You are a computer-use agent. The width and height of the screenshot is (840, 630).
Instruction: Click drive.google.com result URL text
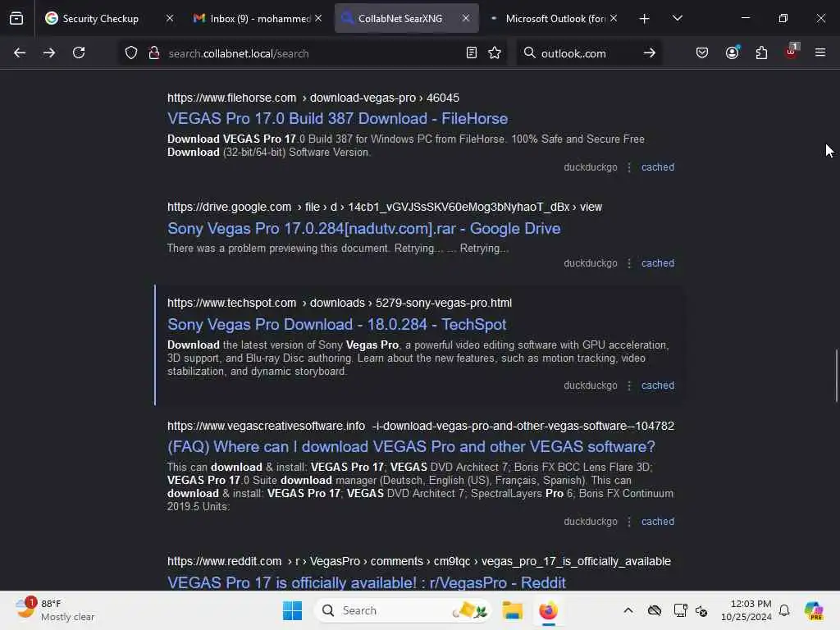pyautogui.click(x=385, y=207)
